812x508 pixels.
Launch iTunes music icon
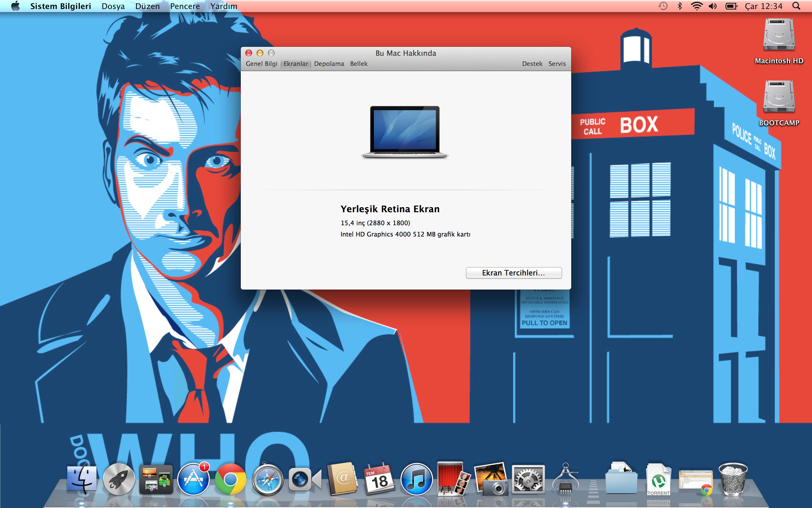[x=416, y=479]
